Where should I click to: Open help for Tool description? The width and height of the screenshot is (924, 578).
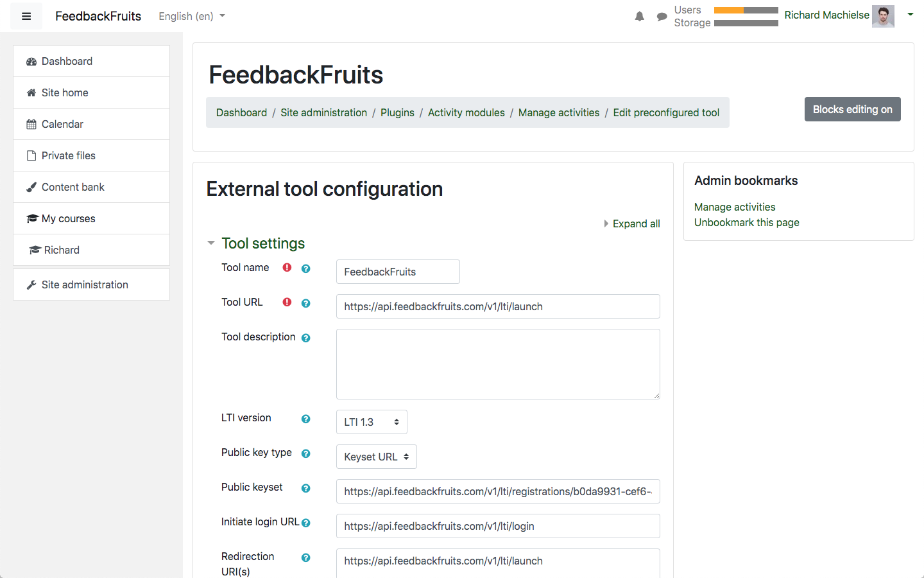[x=306, y=338]
